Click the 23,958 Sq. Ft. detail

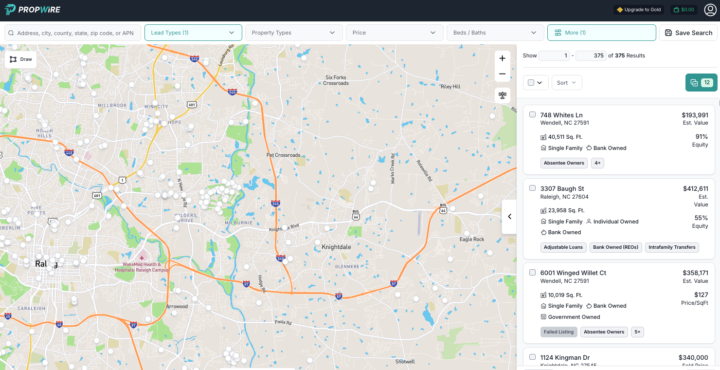click(x=562, y=210)
